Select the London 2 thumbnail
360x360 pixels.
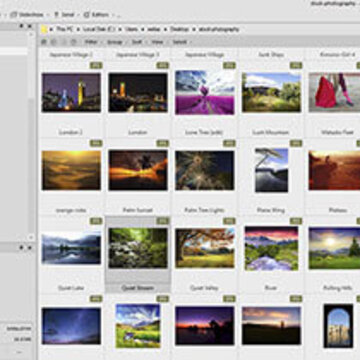(71, 92)
